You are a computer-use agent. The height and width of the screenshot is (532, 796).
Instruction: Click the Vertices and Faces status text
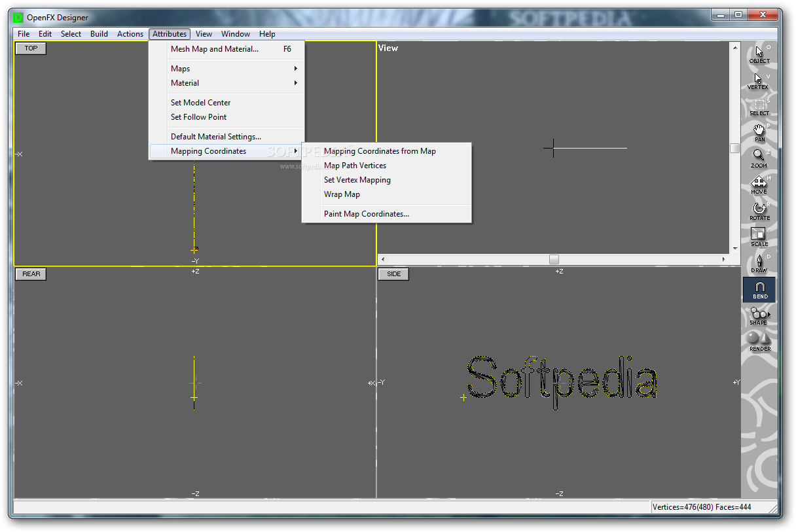pos(702,507)
